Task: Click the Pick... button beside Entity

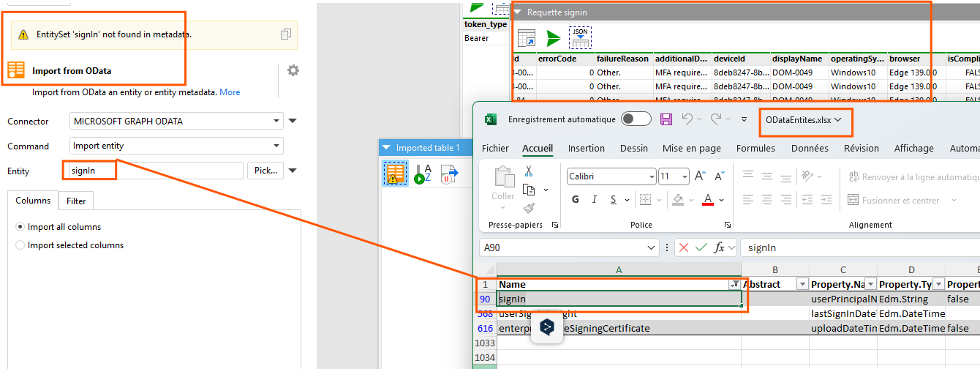Action: point(265,171)
